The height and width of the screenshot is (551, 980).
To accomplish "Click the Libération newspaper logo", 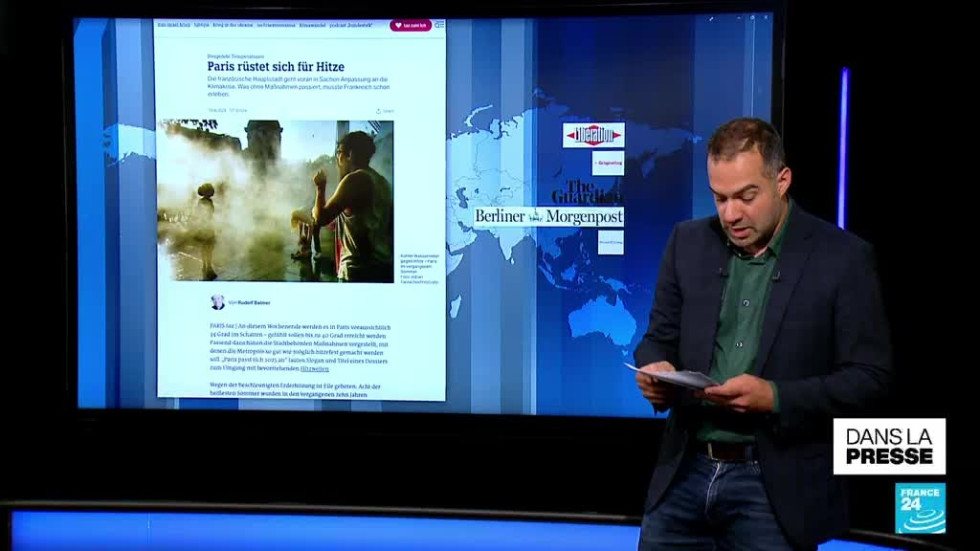I will point(593,135).
